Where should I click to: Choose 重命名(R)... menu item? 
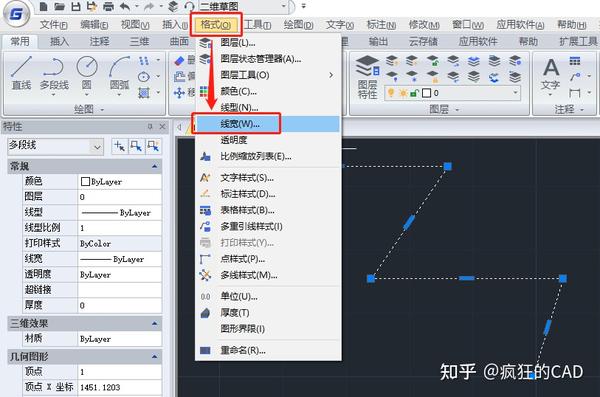point(267,350)
